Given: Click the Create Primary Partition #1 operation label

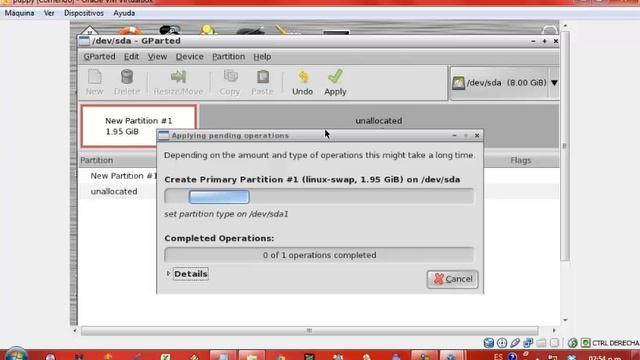Looking at the screenshot, I should click(x=312, y=180).
